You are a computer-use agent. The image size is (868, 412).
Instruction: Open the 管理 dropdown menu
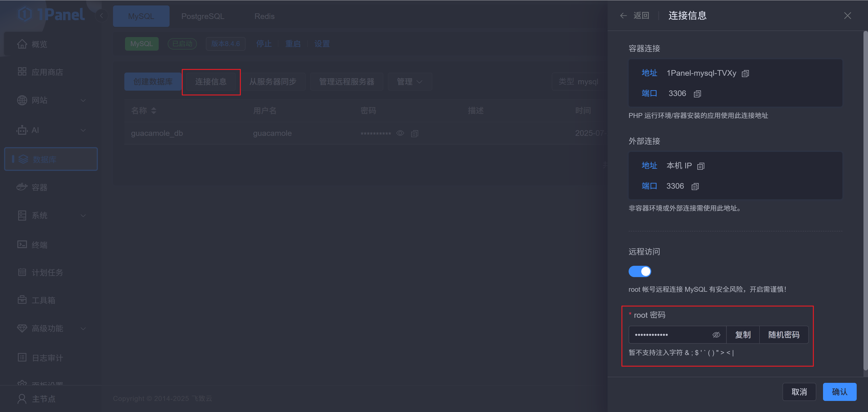tap(410, 82)
